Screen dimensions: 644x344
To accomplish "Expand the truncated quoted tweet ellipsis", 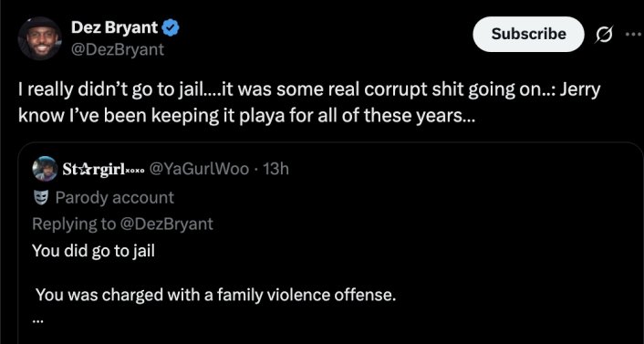I will [37, 319].
